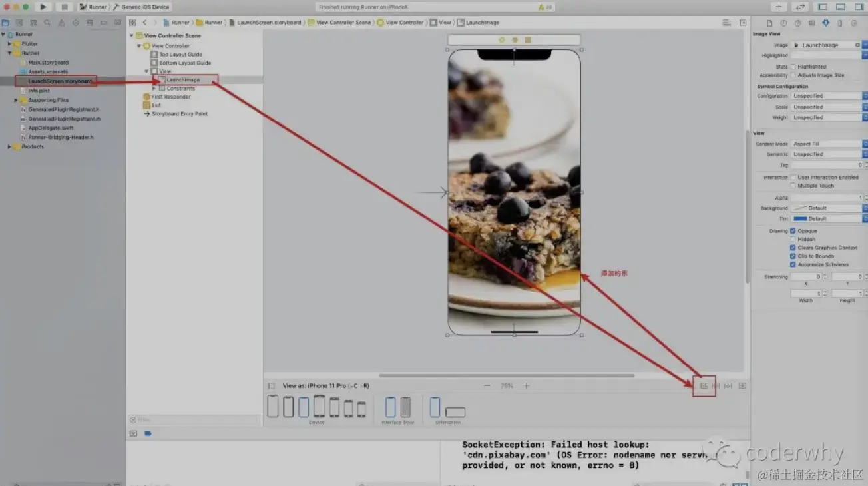Open the File inspector tab icon
Image resolution: width=868 pixels, height=486 pixels.
(769, 23)
